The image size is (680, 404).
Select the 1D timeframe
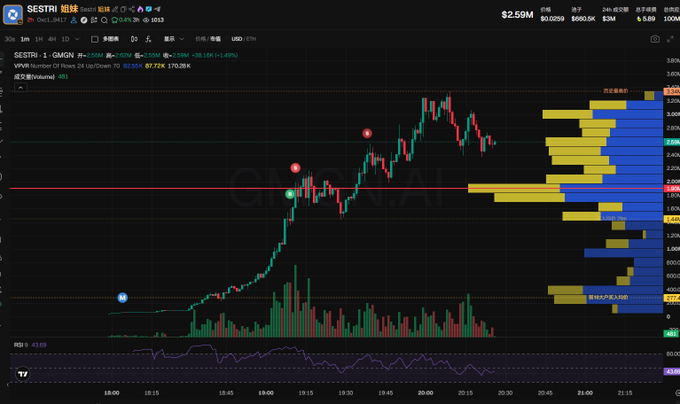tap(65, 39)
